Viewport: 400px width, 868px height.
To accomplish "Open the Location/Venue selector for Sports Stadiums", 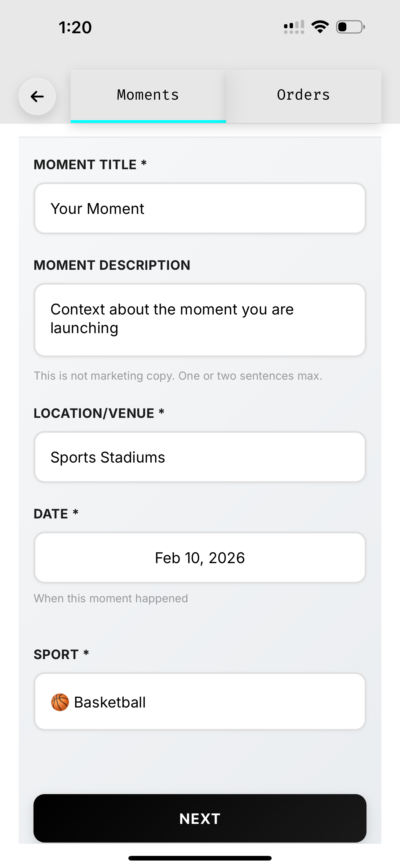I will coord(200,457).
